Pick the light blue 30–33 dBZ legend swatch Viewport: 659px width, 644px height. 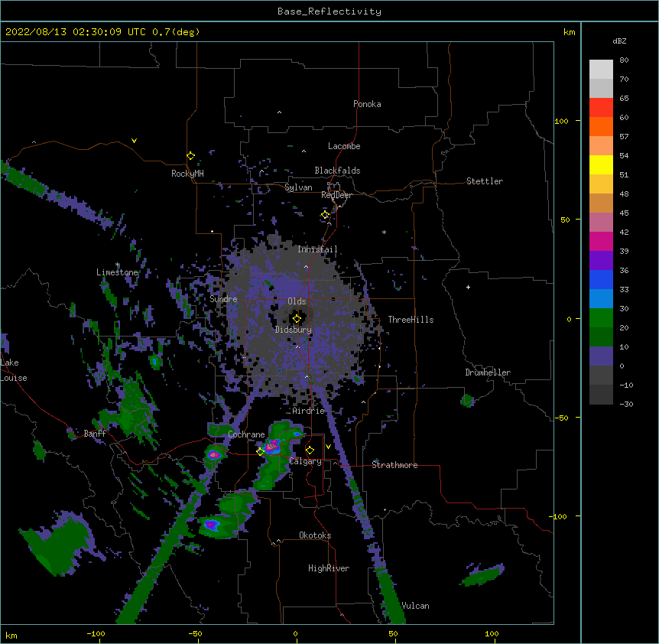tap(601, 298)
